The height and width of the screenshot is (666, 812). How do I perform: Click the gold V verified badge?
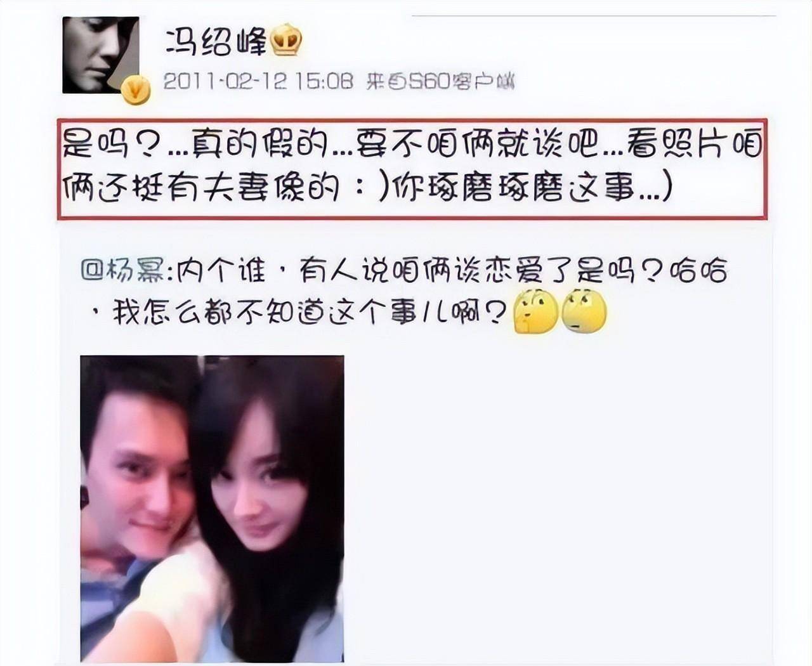click(x=136, y=90)
